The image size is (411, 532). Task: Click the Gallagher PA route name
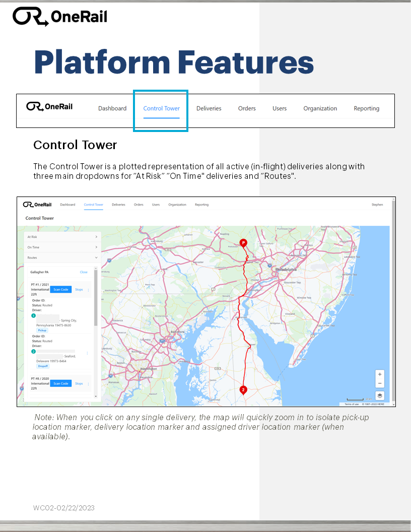point(39,272)
